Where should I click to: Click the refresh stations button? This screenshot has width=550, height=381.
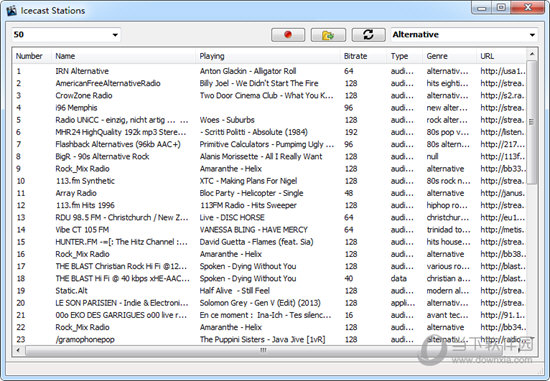368,35
